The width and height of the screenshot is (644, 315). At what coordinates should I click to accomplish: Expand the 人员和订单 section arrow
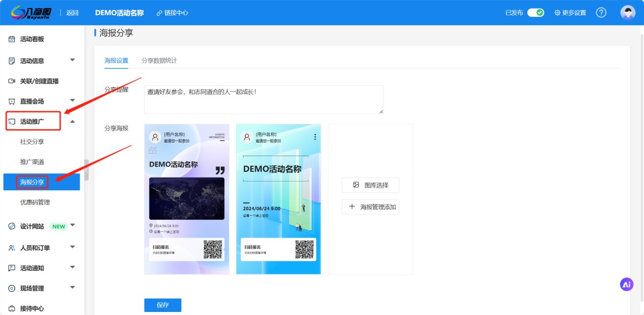[x=72, y=248]
